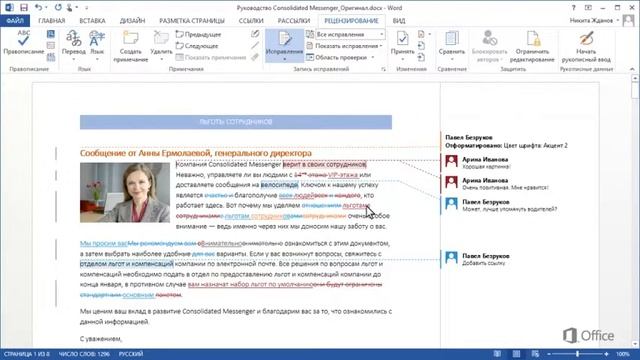Click the previous change icon
The height and width of the screenshot is (360, 640).
pyautogui.click(x=421, y=46)
